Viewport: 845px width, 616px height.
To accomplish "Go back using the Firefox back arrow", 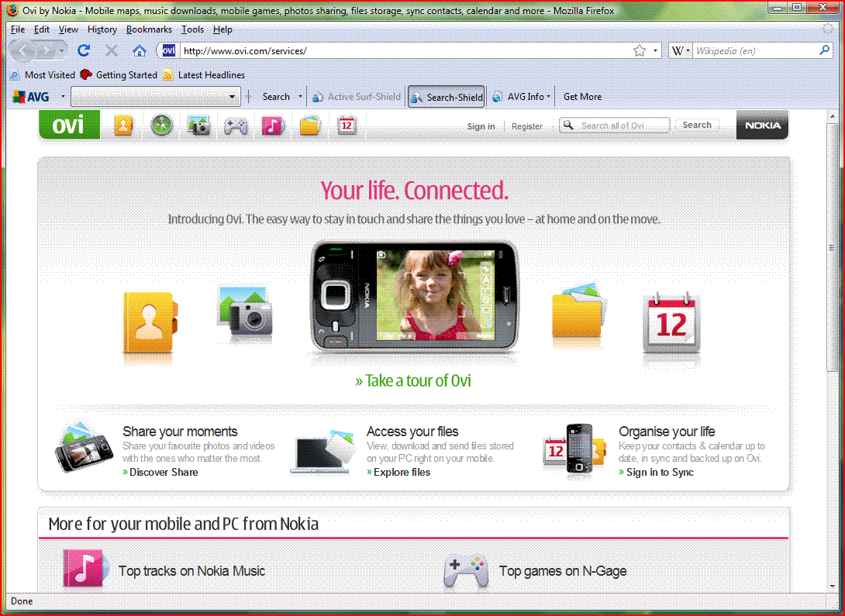I will pyautogui.click(x=22, y=50).
